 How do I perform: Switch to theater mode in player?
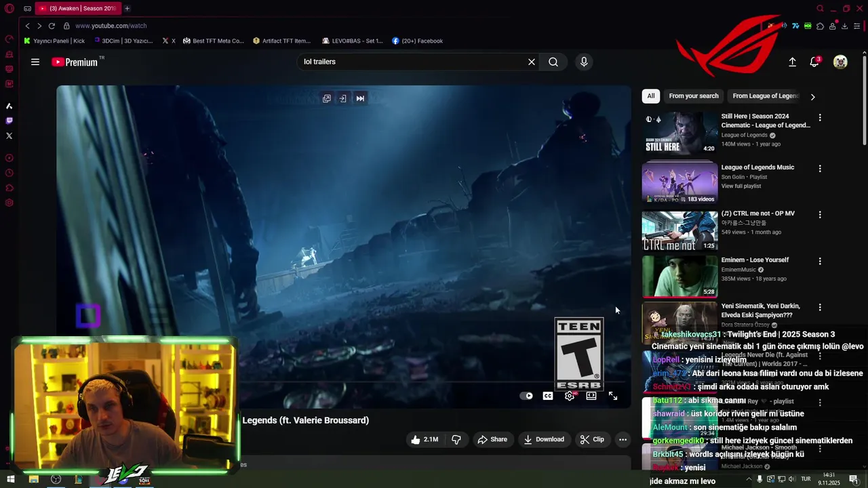[591, 396]
